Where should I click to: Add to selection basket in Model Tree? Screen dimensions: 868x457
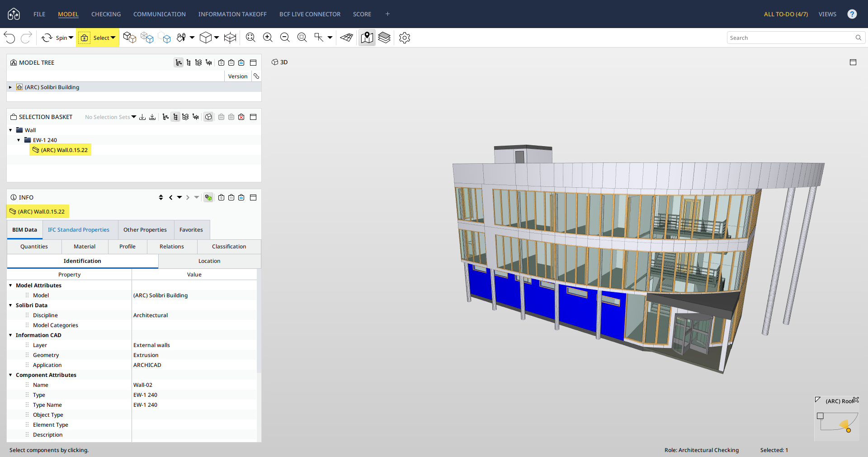pyautogui.click(x=221, y=62)
